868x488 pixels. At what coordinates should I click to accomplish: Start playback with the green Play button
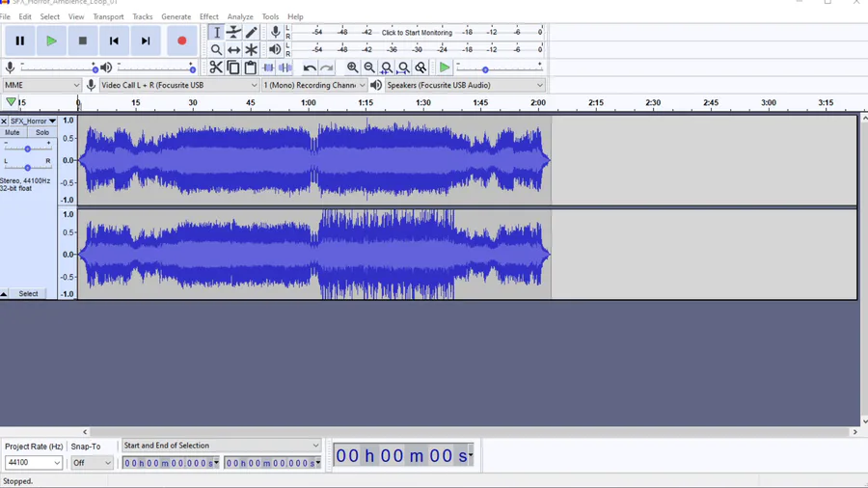tap(51, 41)
